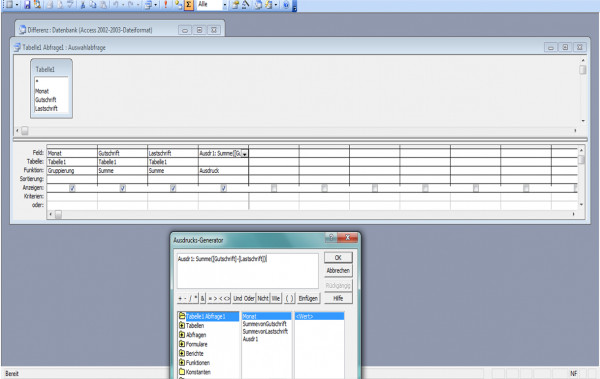
Task: Insert the Nicht operator
Action: [x=263, y=298]
